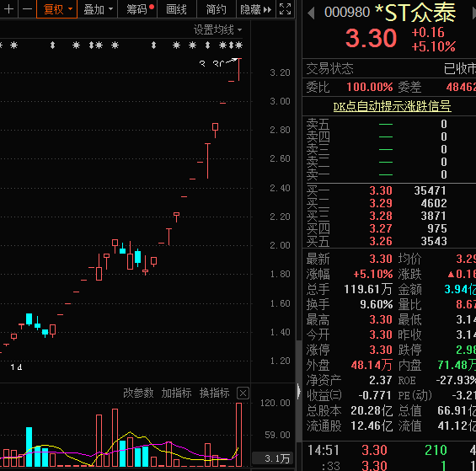
Task: Expand the side panel divider arrow
Action: 299,391
